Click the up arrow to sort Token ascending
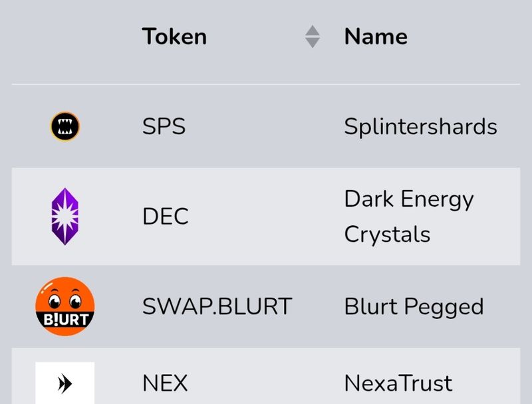The height and width of the screenshot is (404, 532). [313, 31]
